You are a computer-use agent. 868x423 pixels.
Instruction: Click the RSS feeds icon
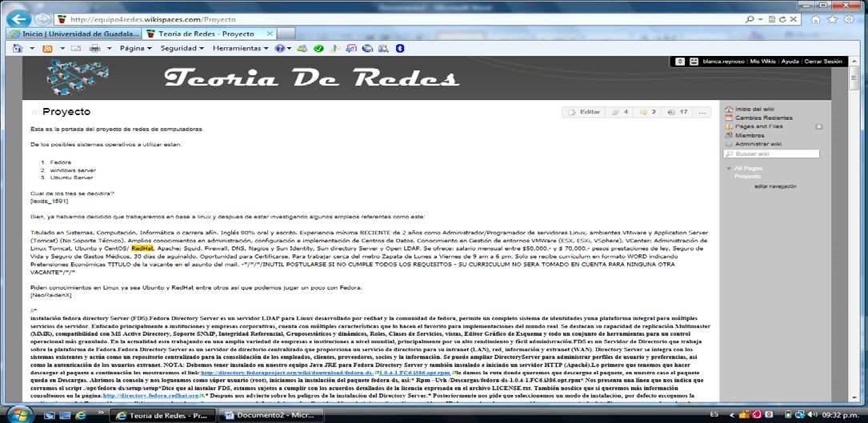[x=48, y=48]
